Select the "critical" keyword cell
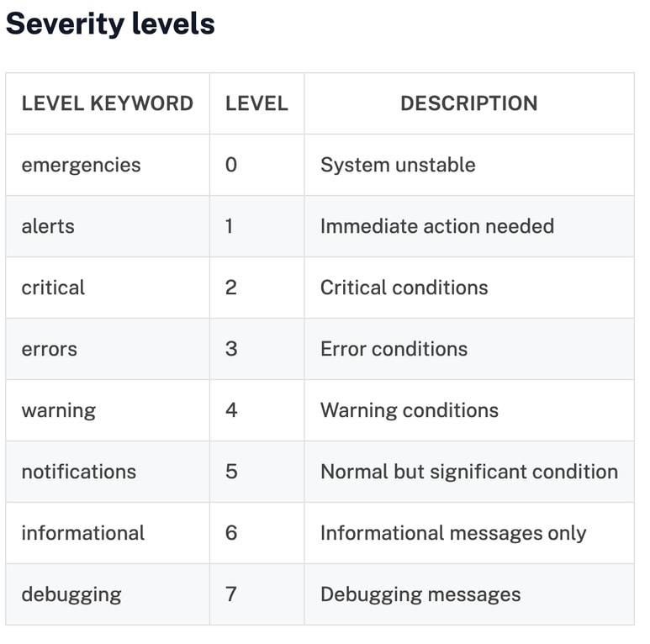 [x=53, y=288]
